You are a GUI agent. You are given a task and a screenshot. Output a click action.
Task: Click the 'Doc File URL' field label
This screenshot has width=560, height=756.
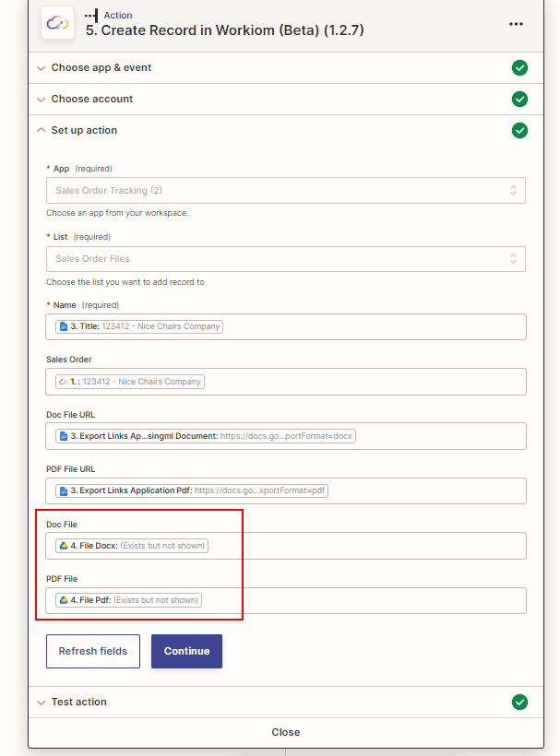(x=70, y=415)
